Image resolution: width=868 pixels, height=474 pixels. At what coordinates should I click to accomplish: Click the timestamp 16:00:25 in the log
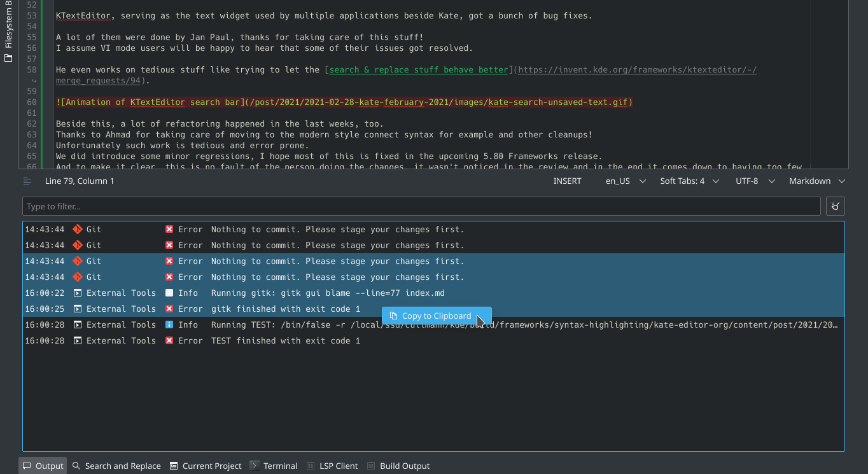pyautogui.click(x=45, y=309)
